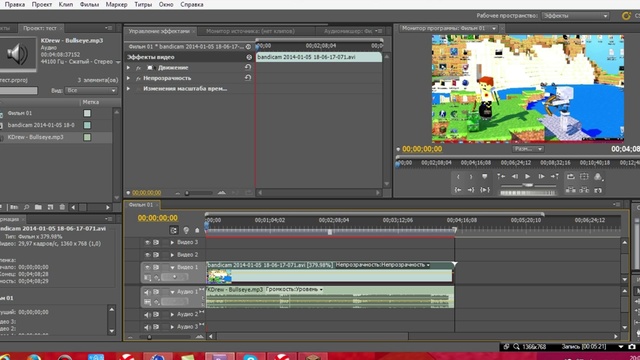Switch to the Монитор источника tab
Screen dimensions: 640x360
[x=250, y=31]
